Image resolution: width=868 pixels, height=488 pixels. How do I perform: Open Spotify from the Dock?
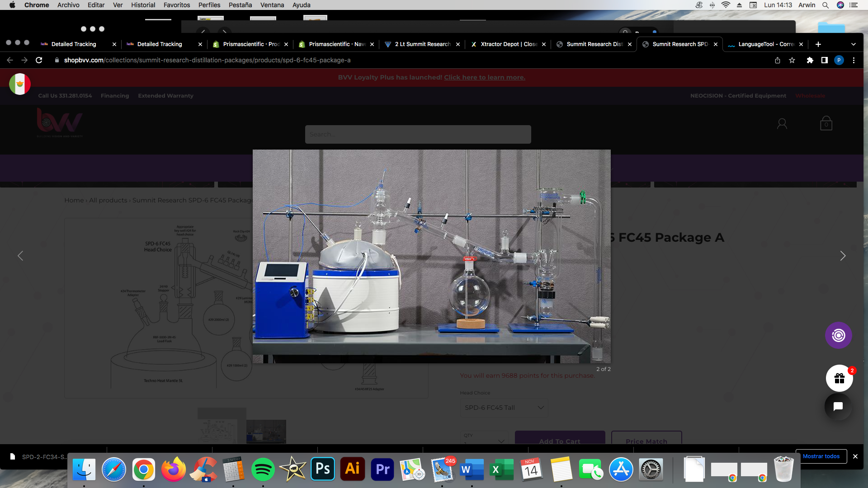point(263,470)
